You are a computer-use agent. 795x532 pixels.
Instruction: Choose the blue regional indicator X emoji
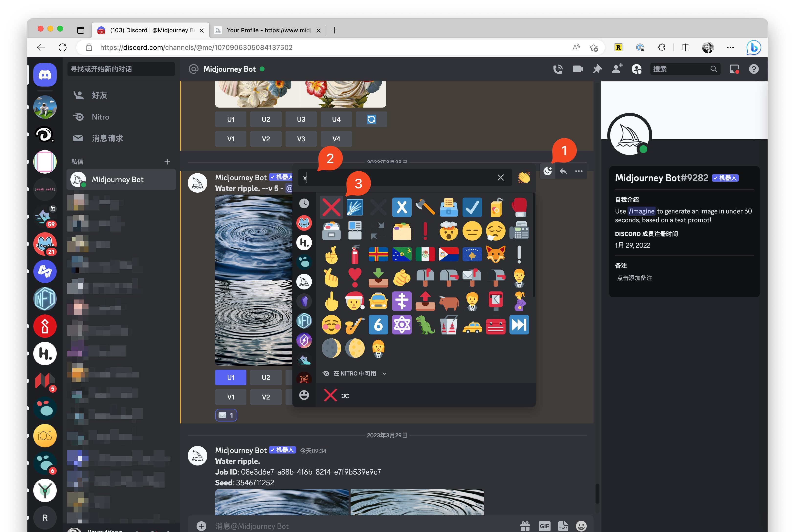(402, 207)
